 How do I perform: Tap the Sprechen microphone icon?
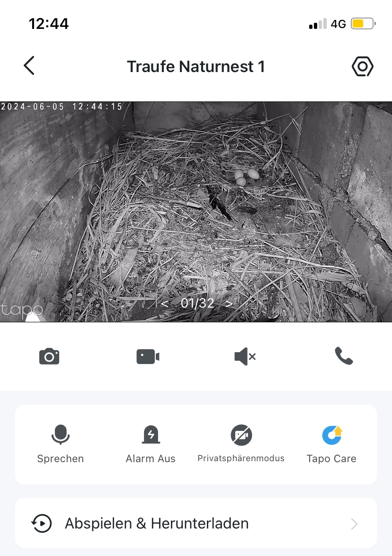(x=61, y=434)
